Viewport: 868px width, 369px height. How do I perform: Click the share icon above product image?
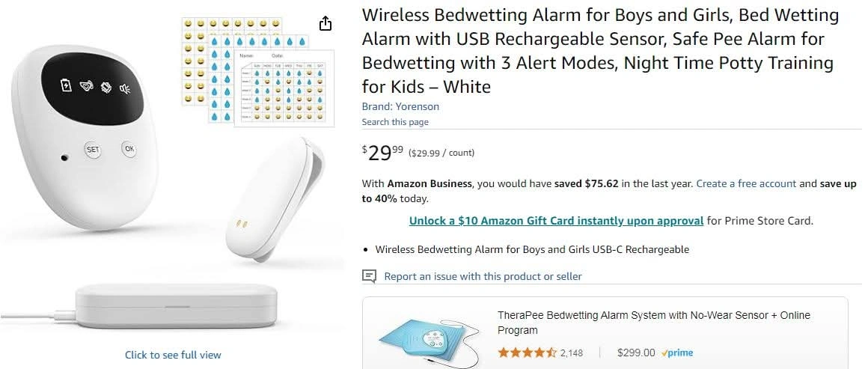(325, 24)
